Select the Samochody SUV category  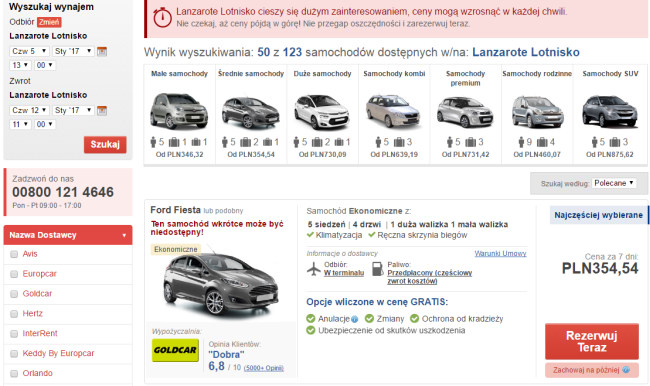coord(610,114)
